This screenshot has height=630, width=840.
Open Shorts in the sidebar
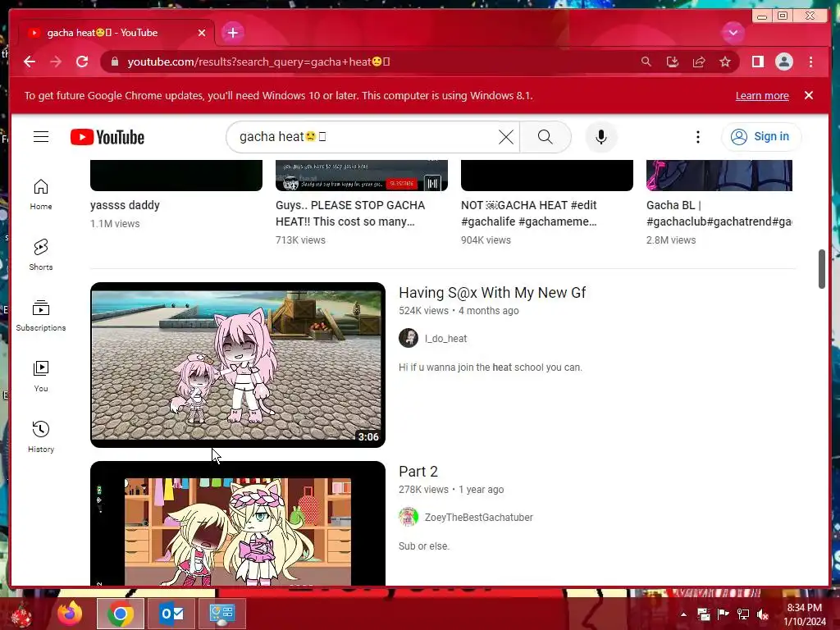coord(41,254)
